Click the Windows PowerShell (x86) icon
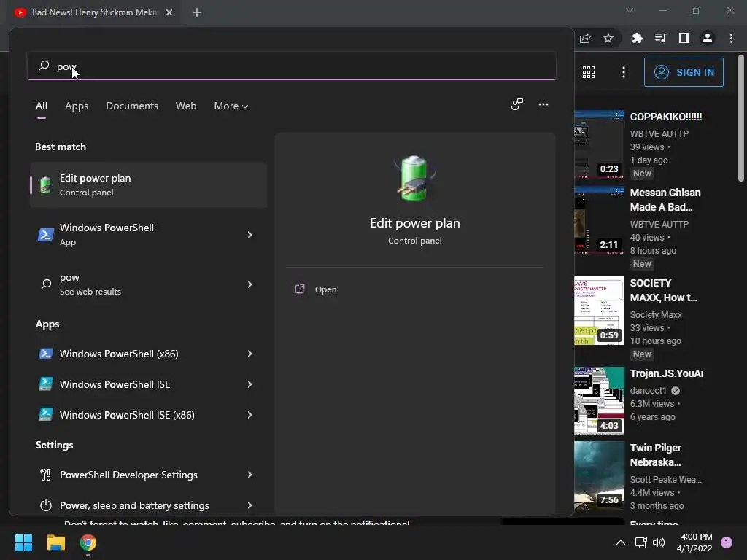The image size is (747, 560). pos(46,354)
